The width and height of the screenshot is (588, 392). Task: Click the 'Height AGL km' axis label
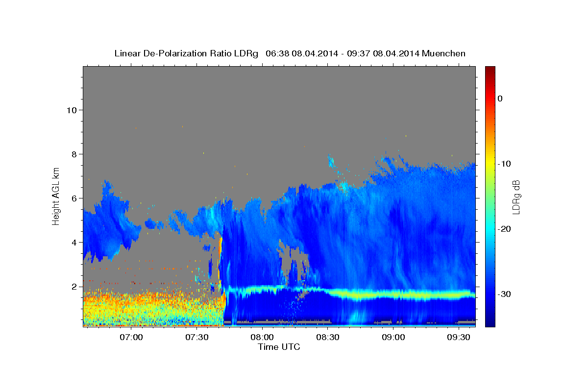(x=56, y=196)
